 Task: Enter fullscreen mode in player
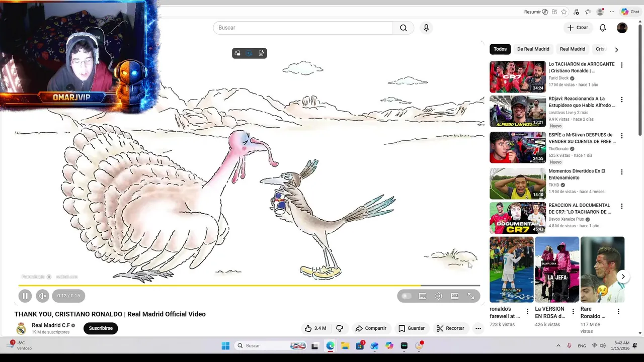(471, 296)
